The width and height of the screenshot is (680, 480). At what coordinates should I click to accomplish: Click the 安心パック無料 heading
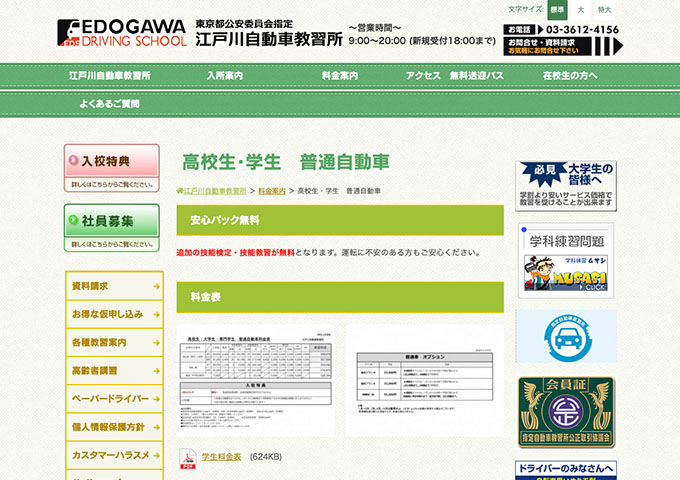click(x=225, y=220)
